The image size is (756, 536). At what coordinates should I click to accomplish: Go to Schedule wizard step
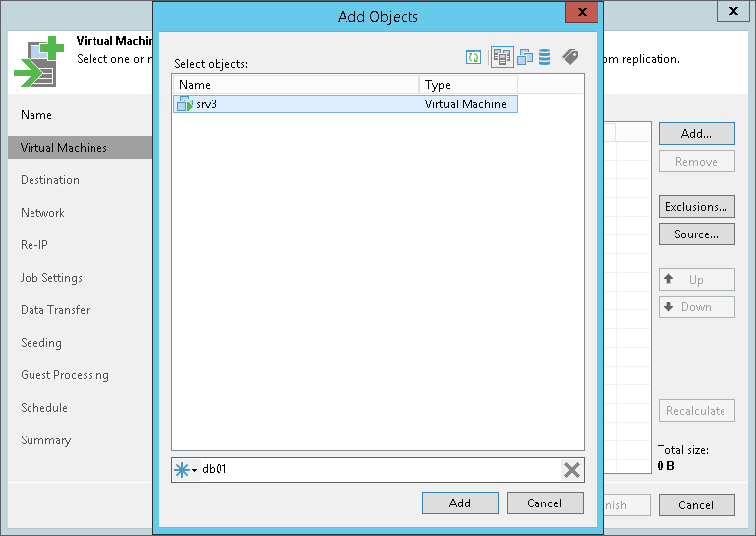pyautogui.click(x=44, y=408)
